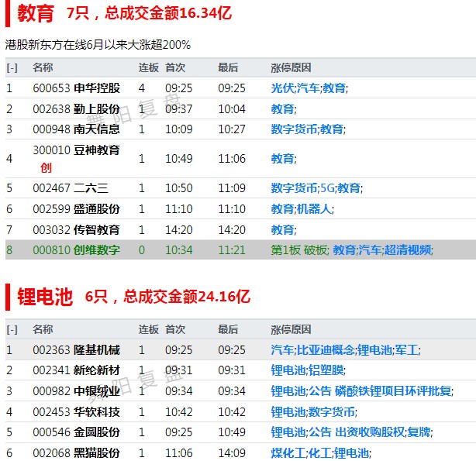The height and width of the screenshot is (461, 476).
Task: Sort 教育 table by 连板 column
Action: [148, 67]
